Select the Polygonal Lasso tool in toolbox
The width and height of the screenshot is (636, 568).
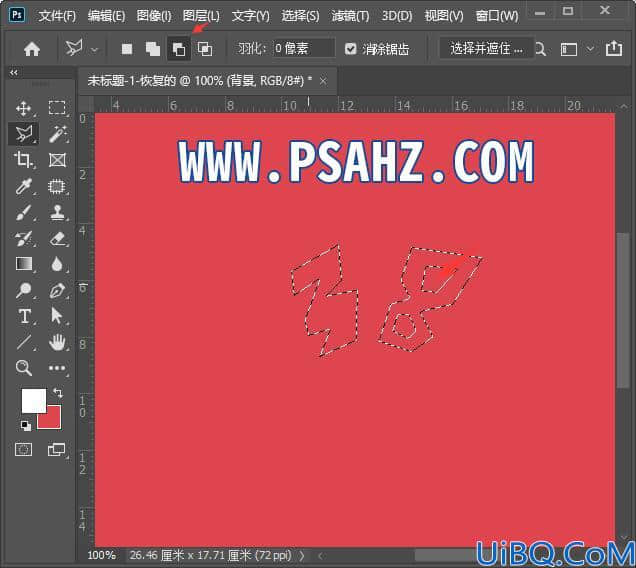tap(24, 134)
